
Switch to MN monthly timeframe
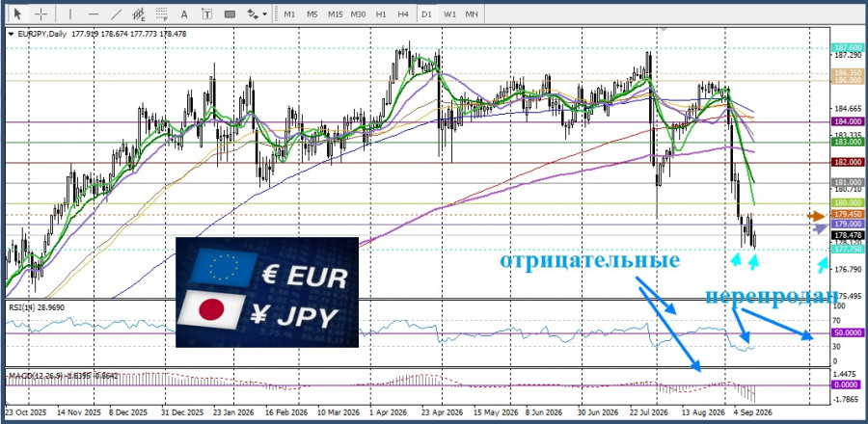pos(472,14)
